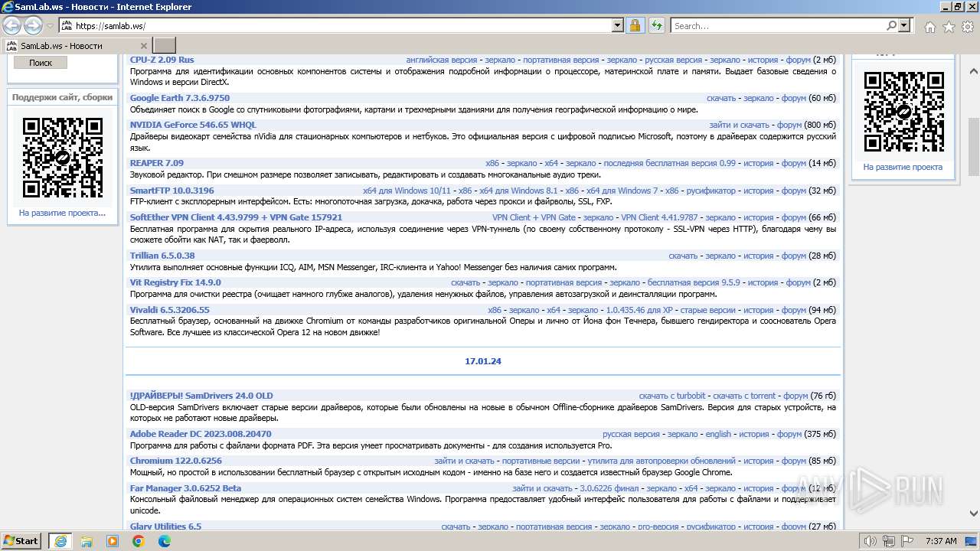Open the Windows Start button

[x=21, y=540]
